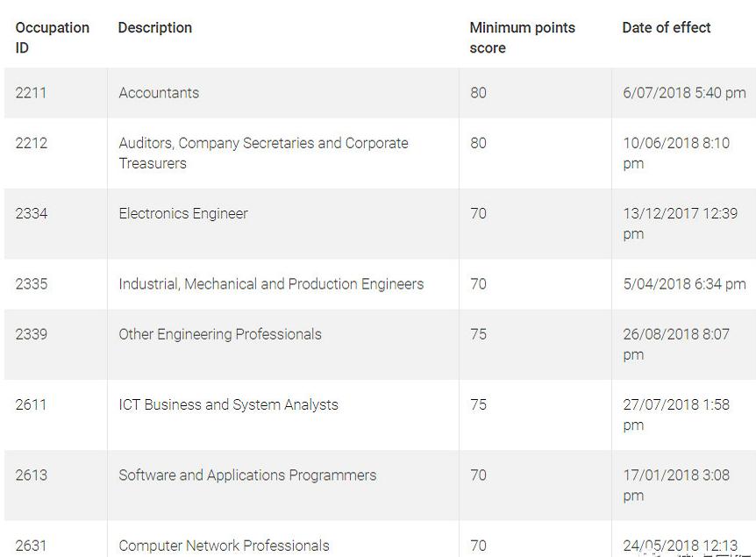Image resolution: width=756 pixels, height=557 pixels.
Task: Click the Minimum points score header
Action: coord(522,38)
